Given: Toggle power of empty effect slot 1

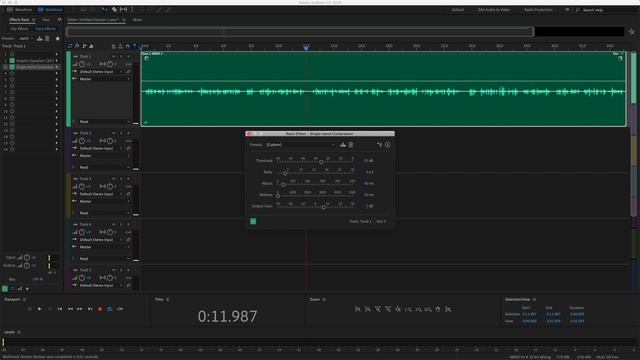Looking at the screenshot, I should pos(12,54).
